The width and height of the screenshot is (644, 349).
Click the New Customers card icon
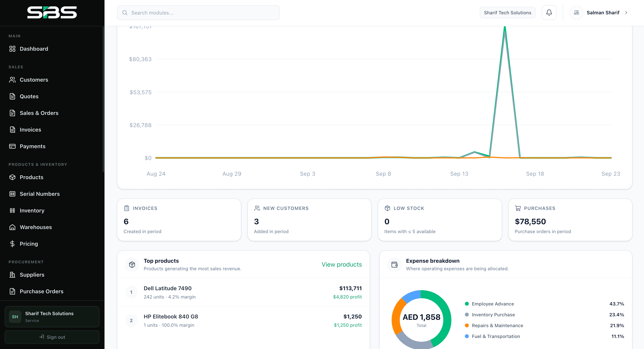pos(257,208)
